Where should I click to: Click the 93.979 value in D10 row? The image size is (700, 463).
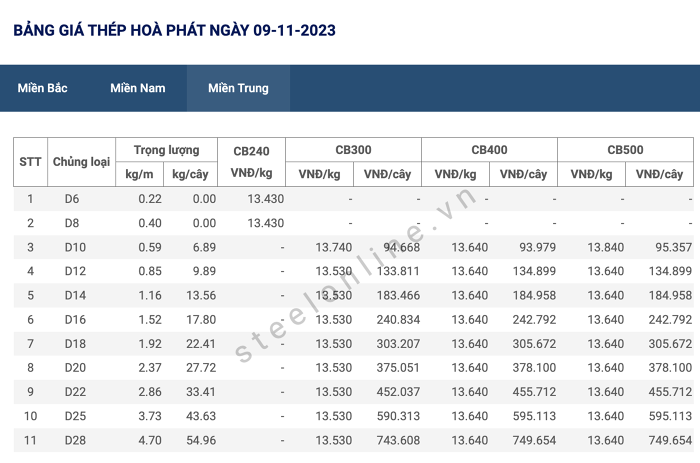tap(538, 247)
